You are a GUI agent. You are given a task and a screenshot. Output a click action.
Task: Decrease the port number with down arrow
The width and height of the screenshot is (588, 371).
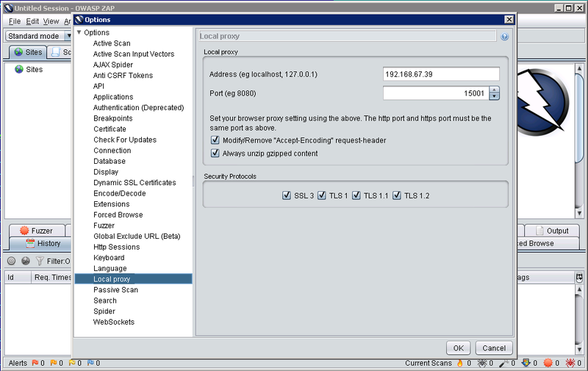click(x=494, y=96)
